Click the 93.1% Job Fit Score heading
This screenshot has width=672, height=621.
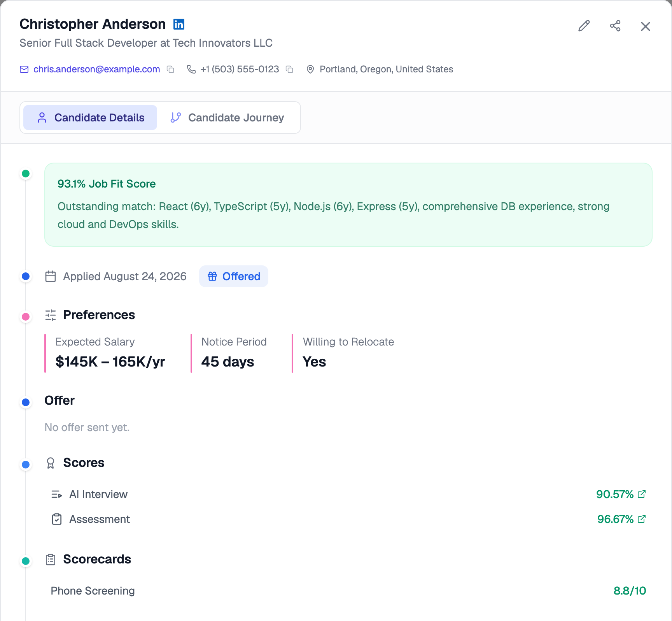coord(107,184)
